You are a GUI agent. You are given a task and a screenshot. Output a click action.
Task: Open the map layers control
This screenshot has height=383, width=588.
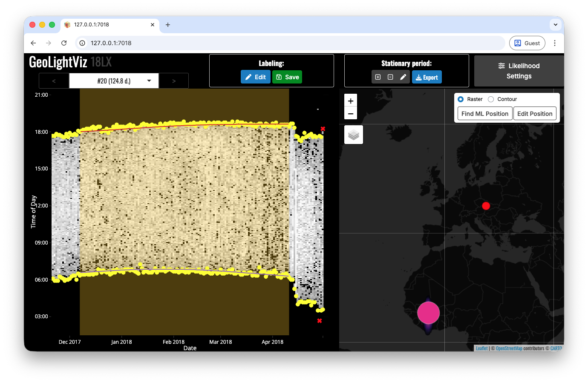tap(353, 135)
